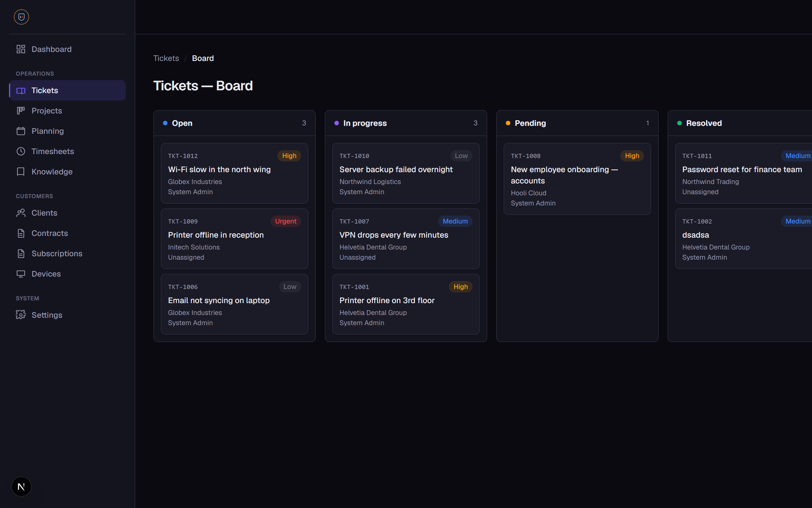
Task: Click the Tickets ticket icon
Action: tap(21, 90)
